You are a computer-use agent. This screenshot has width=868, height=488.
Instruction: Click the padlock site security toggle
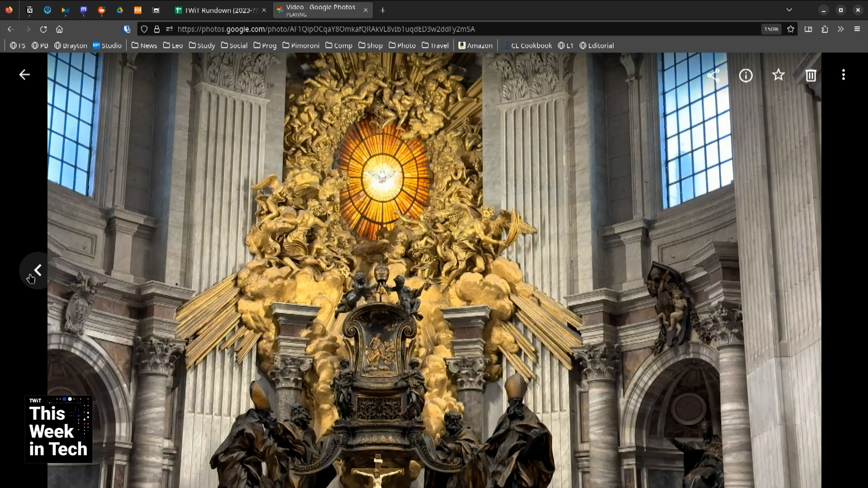coord(157,29)
